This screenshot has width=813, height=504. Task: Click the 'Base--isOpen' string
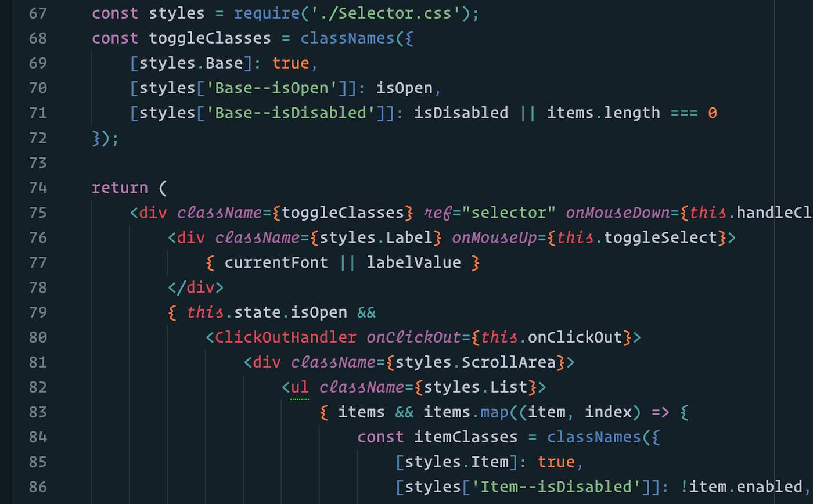272,88
